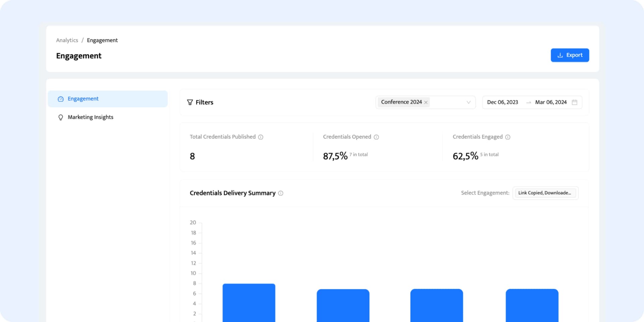Go to Analytics breadcrumb link
This screenshot has width=644, height=322.
tap(67, 40)
